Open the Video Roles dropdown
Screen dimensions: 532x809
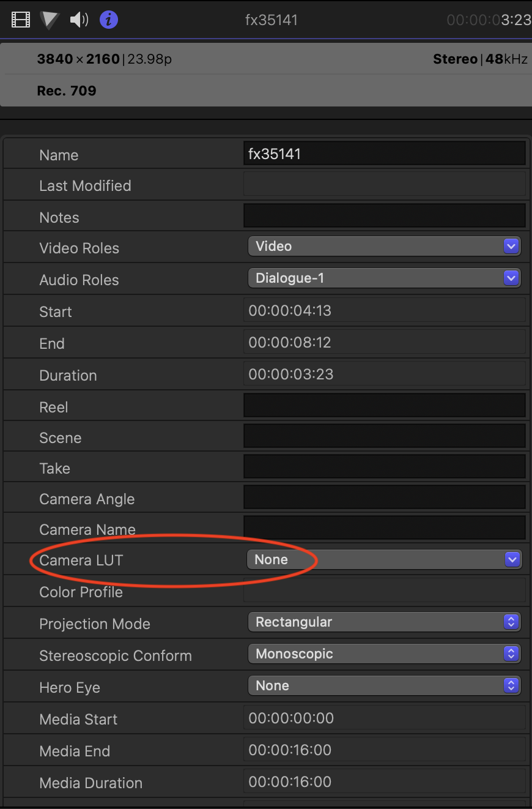[x=384, y=246]
